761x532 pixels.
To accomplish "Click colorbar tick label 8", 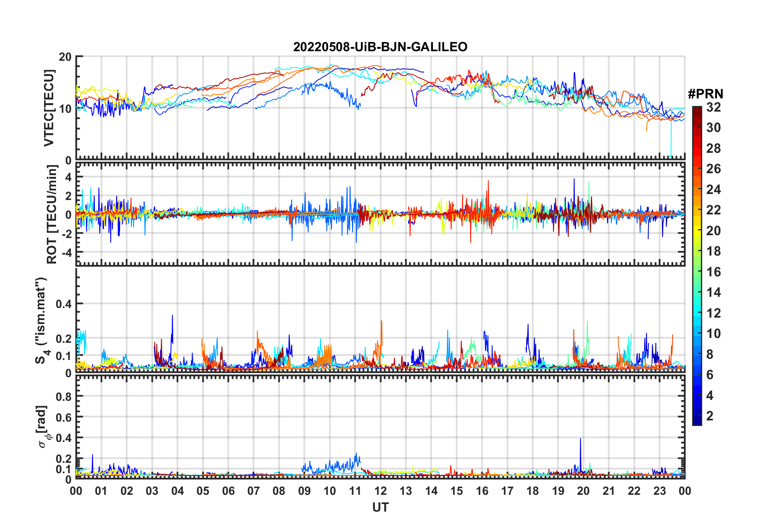I will coord(710,354).
